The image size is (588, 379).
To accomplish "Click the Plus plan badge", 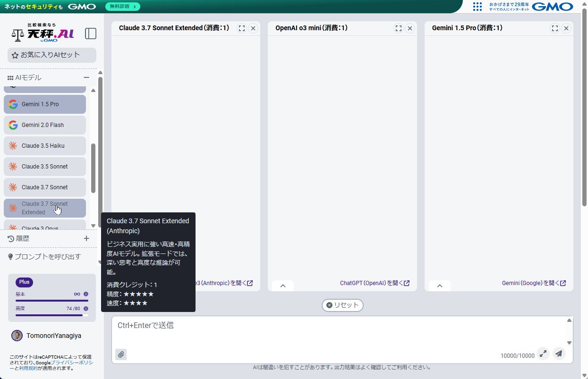I will pyautogui.click(x=25, y=282).
